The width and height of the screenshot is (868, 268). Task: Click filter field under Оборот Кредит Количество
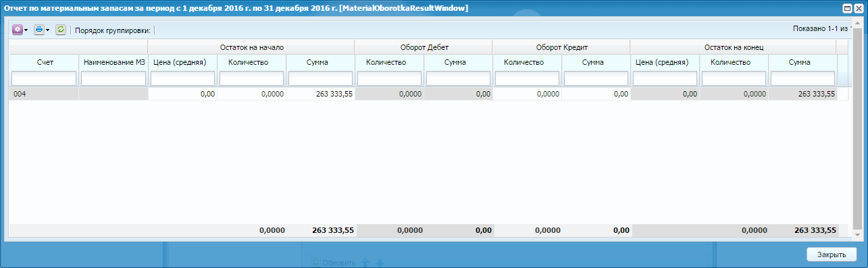point(527,78)
